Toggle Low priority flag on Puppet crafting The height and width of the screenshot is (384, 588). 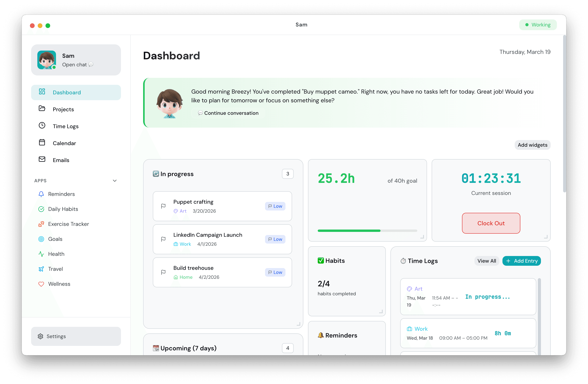tap(275, 206)
